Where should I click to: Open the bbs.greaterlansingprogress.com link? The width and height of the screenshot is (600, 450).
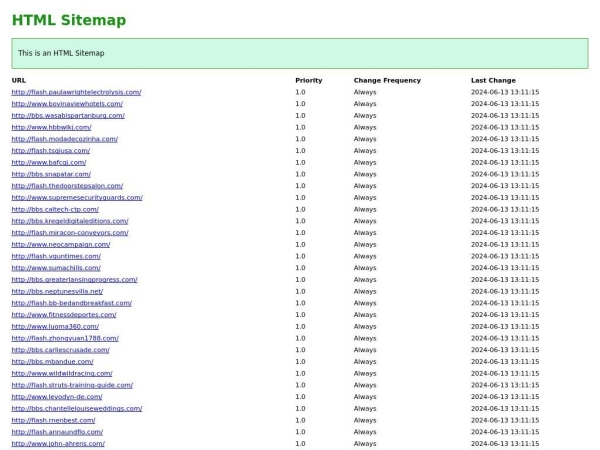[x=75, y=280]
